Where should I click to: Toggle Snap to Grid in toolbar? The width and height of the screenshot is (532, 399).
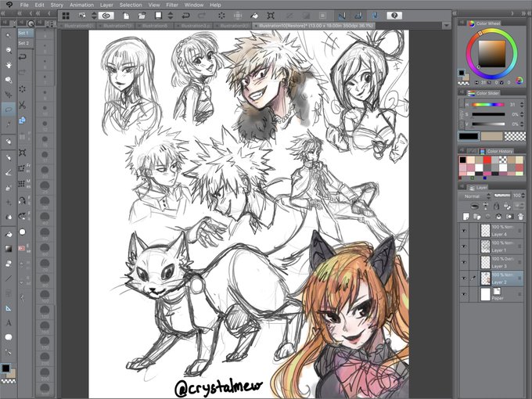tap(375, 16)
